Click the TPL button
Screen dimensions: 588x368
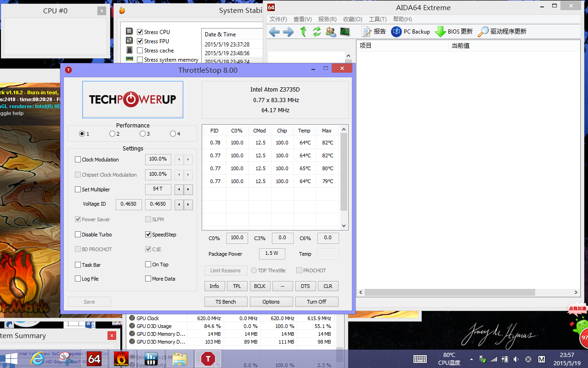tap(237, 286)
